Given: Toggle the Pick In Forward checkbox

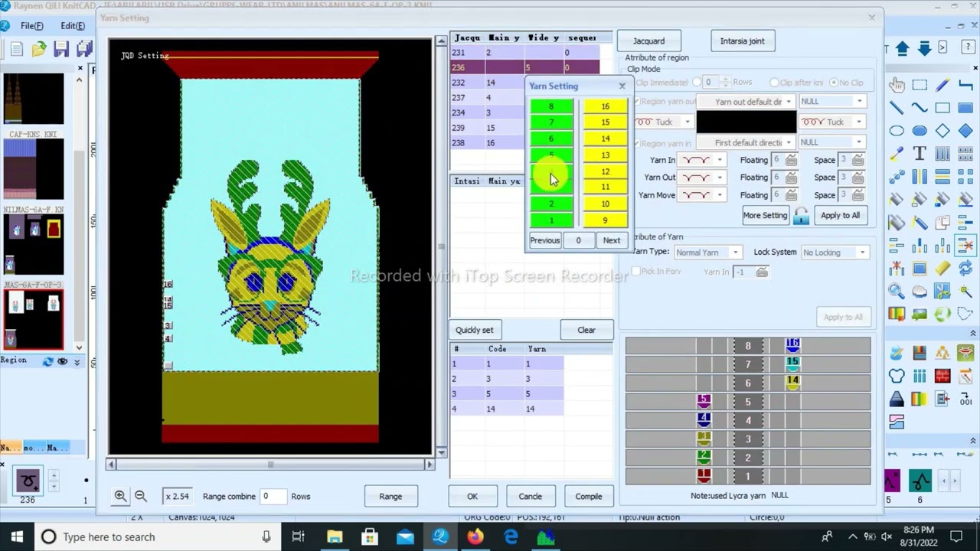Looking at the screenshot, I should pos(635,272).
